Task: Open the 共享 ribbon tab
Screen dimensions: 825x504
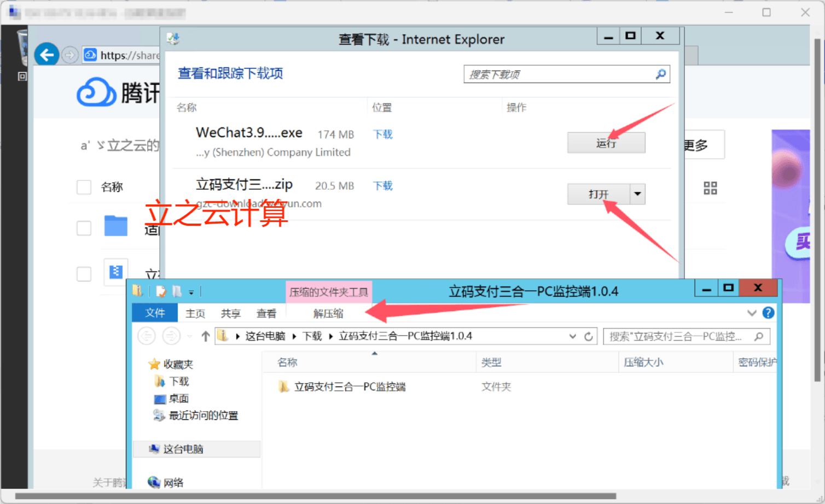Action: (231, 313)
